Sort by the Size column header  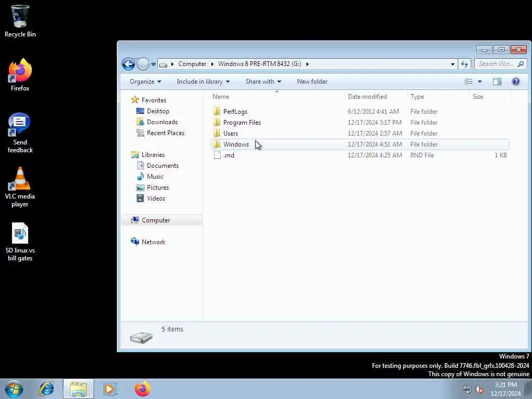(x=490, y=96)
